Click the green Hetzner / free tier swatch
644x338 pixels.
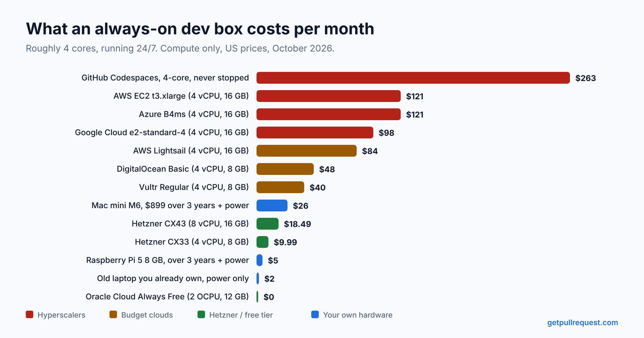click(201, 315)
